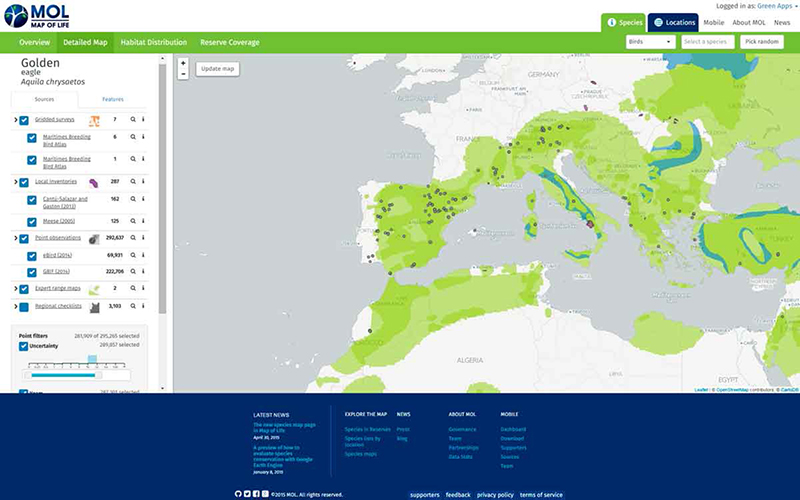The width and height of the screenshot is (800, 500).
Task: Open the Birds taxon dropdown
Action: tap(651, 42)
